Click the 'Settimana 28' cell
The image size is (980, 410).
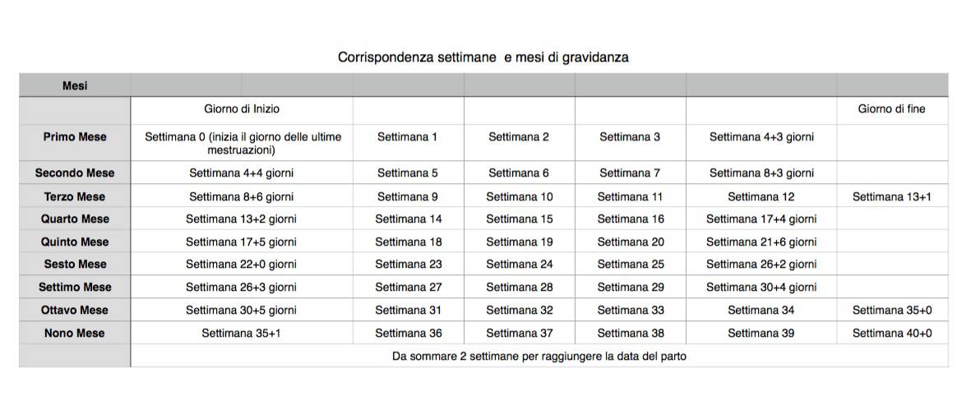519,288
